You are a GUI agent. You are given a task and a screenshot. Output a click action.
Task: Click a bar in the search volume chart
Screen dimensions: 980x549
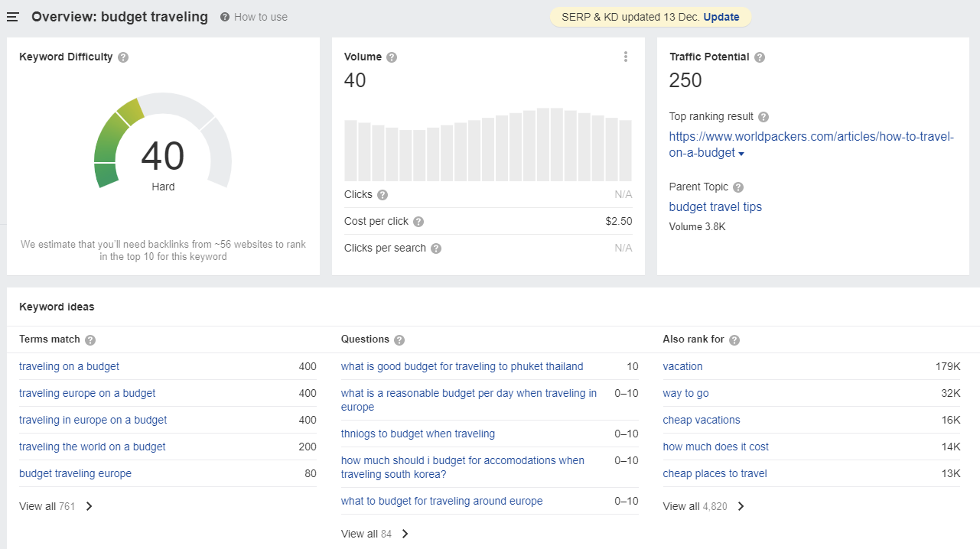pyautogui.click(x=490, y=145)
